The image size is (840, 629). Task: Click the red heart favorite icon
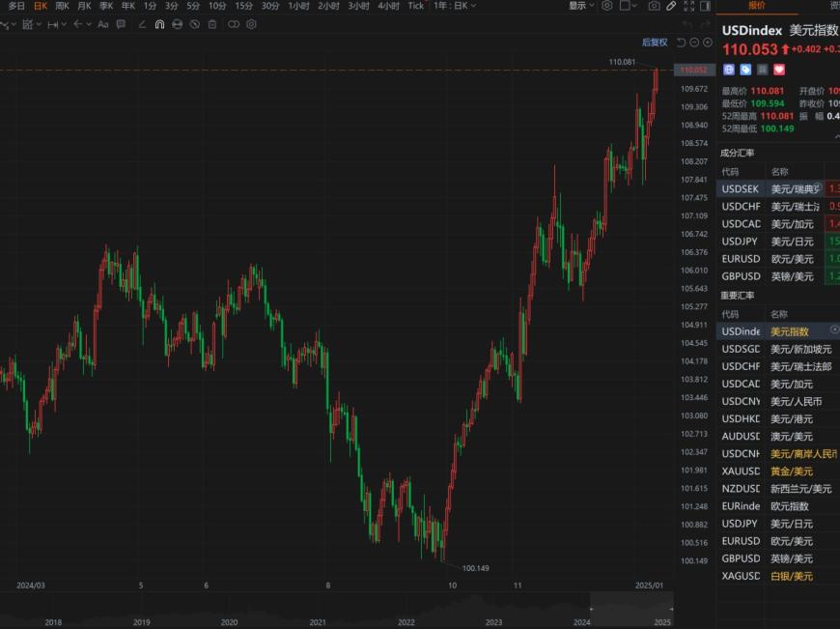point(779,70)
